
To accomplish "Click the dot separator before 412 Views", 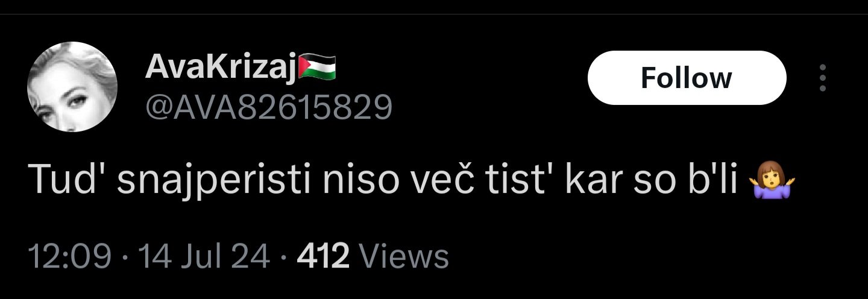I will [283, 258].
